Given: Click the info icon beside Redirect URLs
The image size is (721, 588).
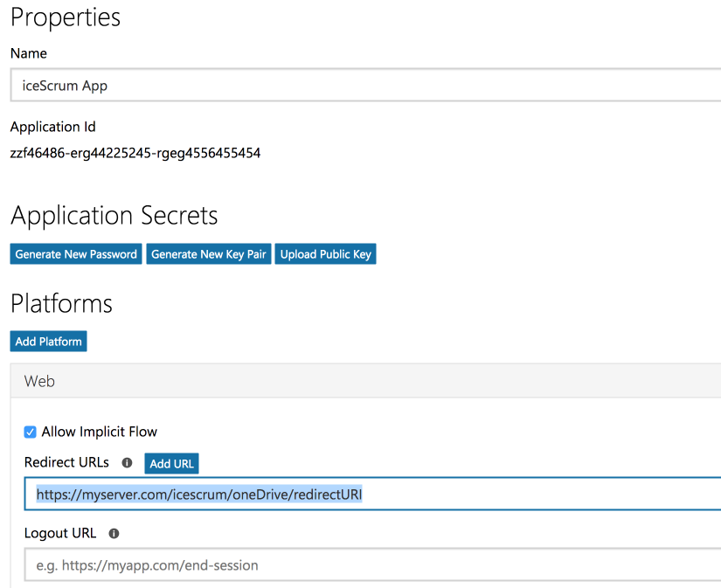Looking at the screenshot, I should point(127,463).
